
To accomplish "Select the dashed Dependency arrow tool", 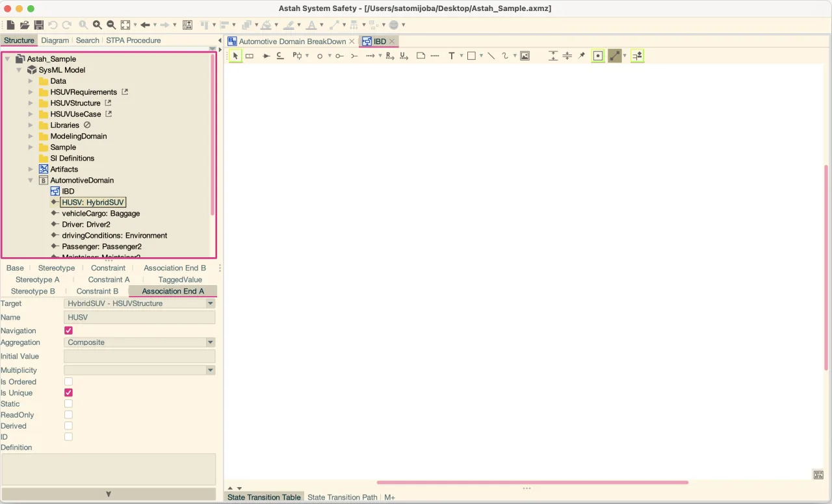I will click(x=370, y=56).
